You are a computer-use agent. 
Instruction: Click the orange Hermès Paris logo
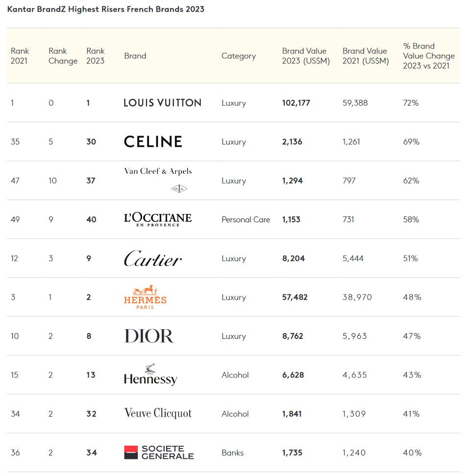click(145, 297)
